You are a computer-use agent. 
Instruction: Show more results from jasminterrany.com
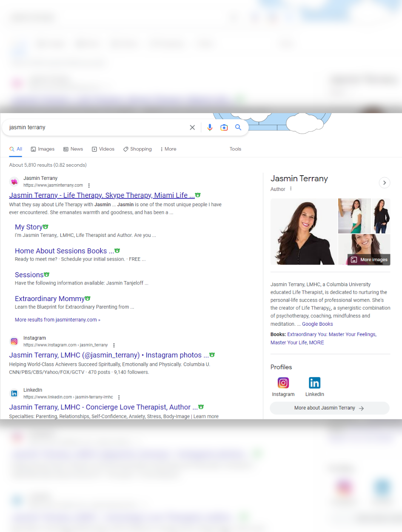click(57, 320)
